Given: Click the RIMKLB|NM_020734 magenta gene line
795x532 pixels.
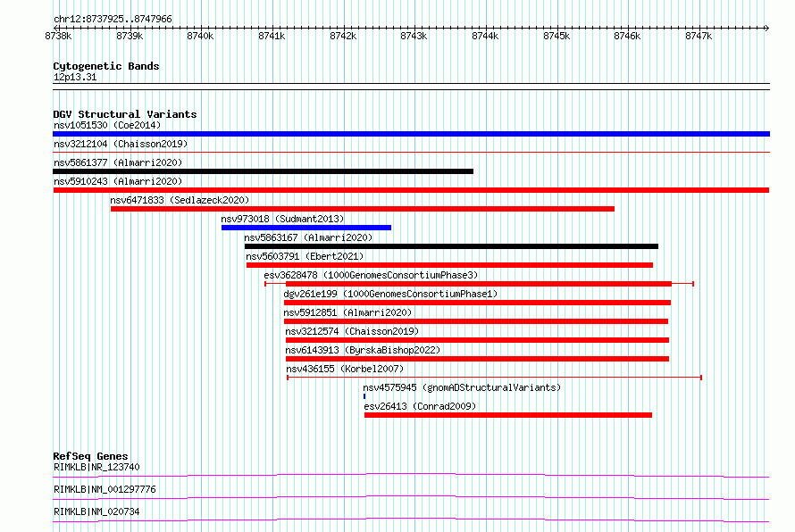Looking at the screenshot, I should pos(411,520).
